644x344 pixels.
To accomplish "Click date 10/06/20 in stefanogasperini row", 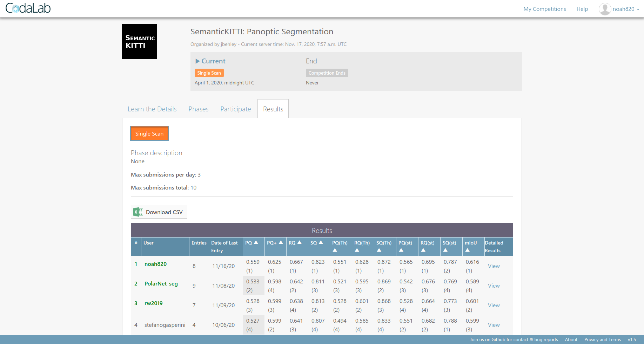I will coord(223,325).
